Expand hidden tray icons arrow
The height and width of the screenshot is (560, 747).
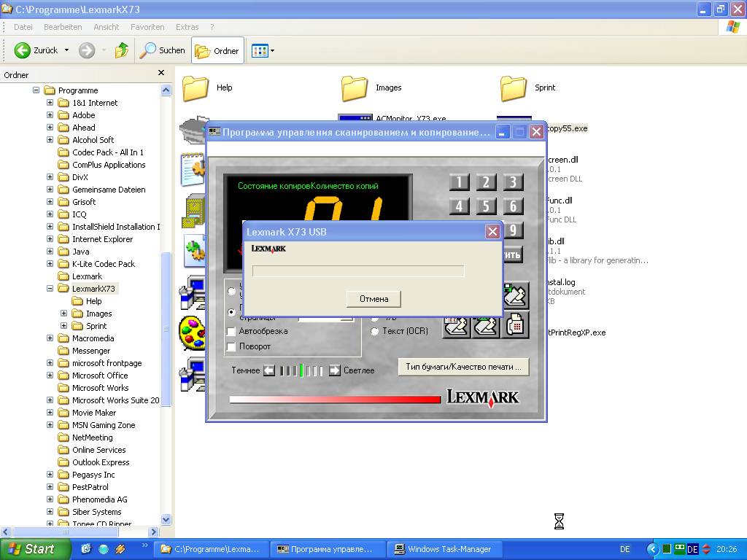[x=653, y=549]
